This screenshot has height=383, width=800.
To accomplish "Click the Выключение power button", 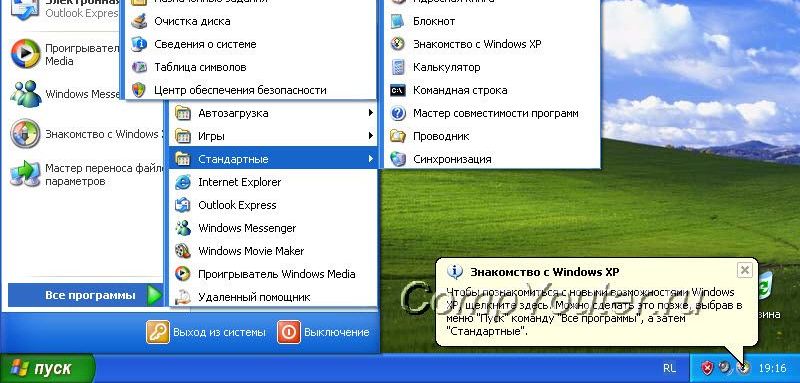I will 323,333.
